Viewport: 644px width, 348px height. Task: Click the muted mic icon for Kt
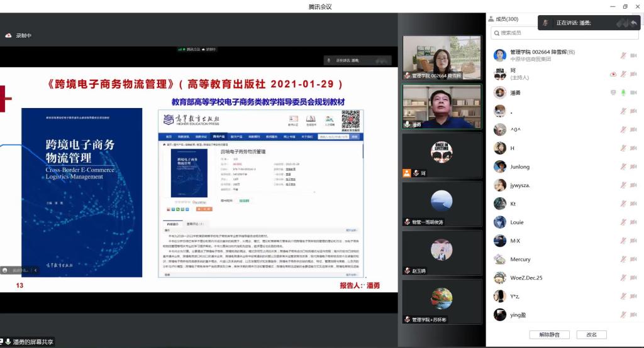pos(623,204)
